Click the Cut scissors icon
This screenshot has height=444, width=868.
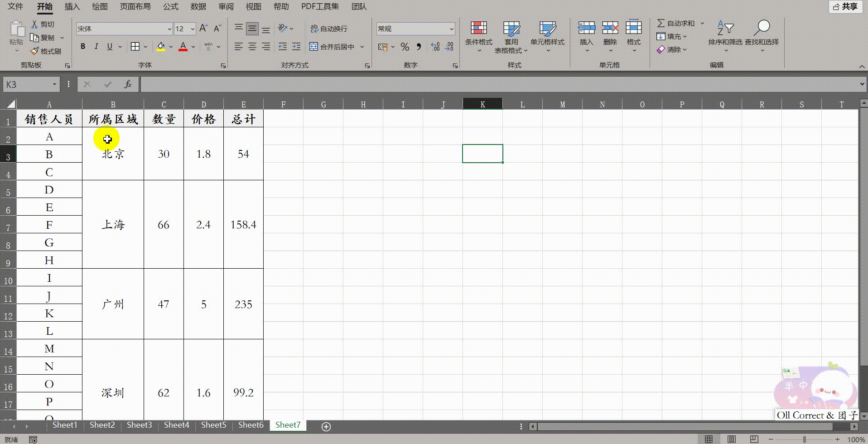coord(34,24)
